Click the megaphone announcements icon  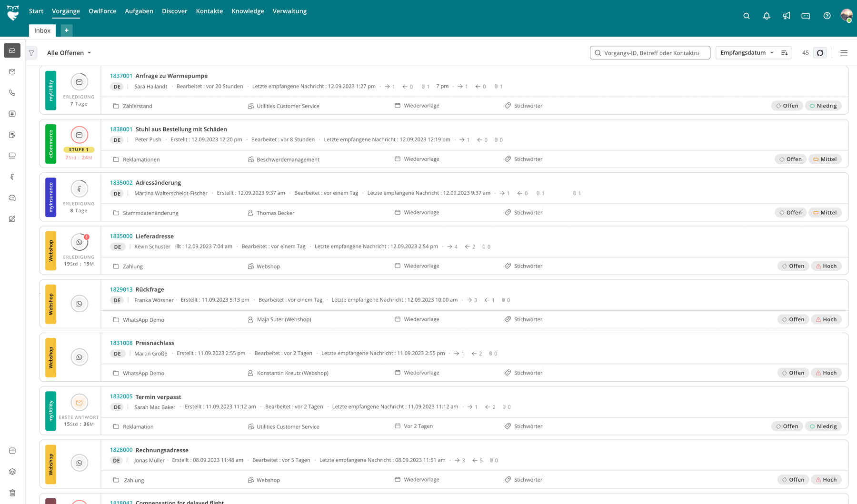tap(786, 16)
